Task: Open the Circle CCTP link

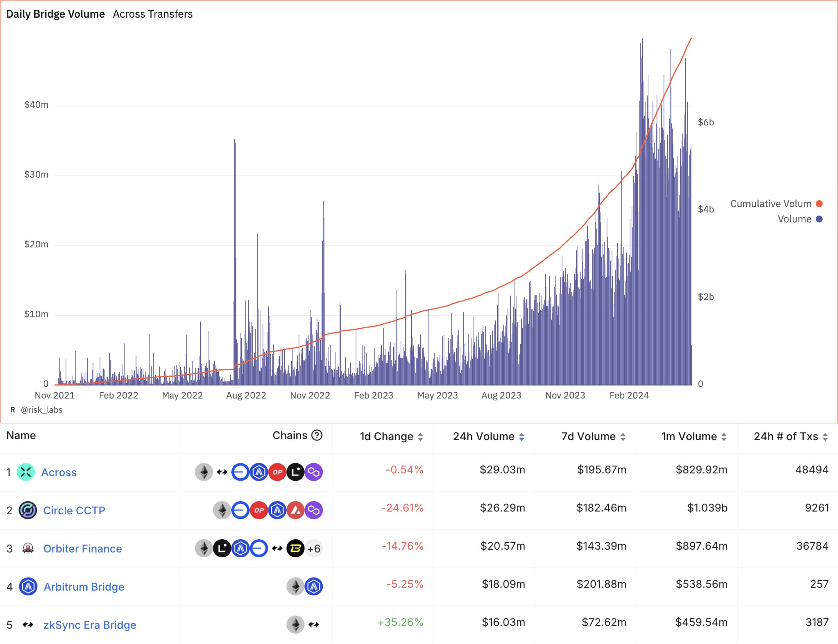Action: click(74, 510)
